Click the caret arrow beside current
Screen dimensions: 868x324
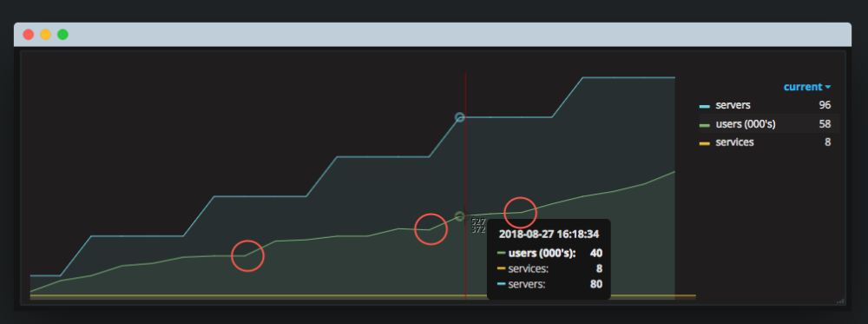click(827, 88)
